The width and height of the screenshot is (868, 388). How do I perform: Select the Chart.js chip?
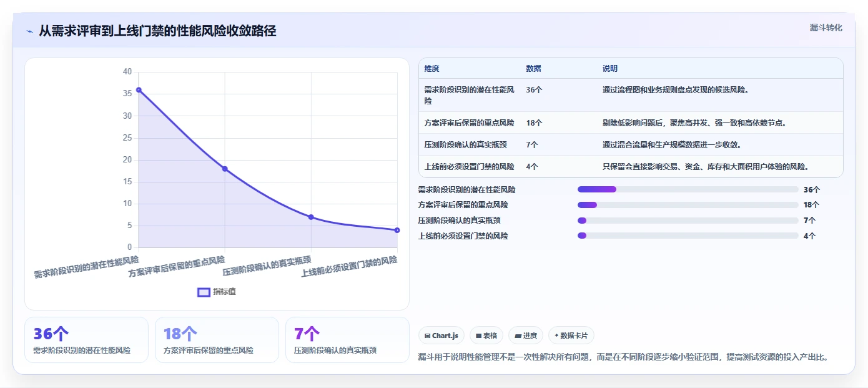point(441,336)
